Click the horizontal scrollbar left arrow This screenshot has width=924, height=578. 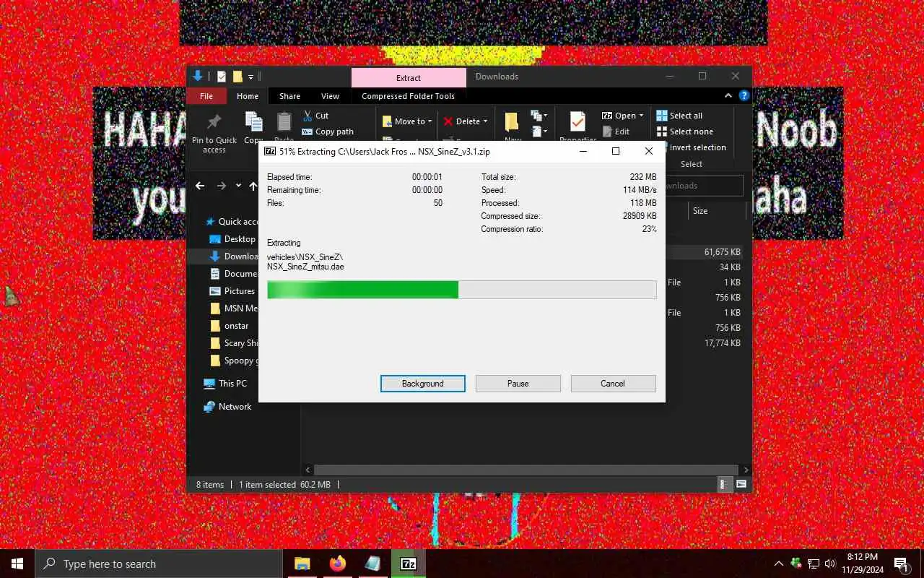[x=308, y=470]
